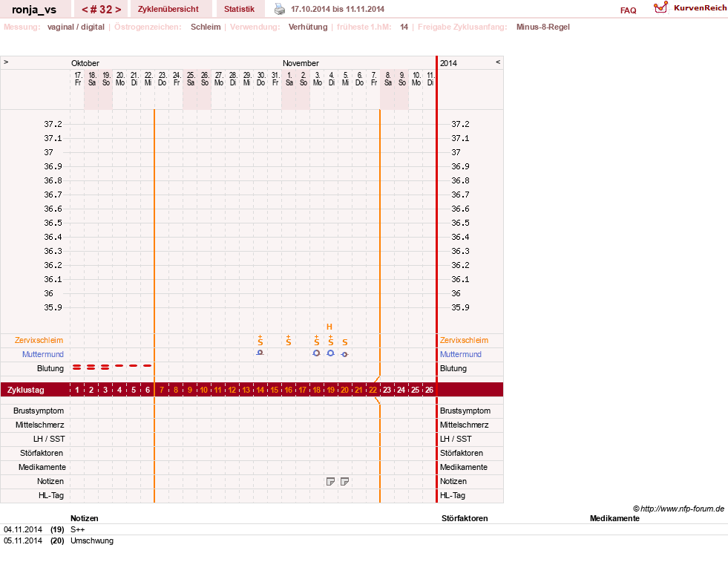
Task: Click the light bleeding mark on cycle day 5
Action: (x=134, y=366)
